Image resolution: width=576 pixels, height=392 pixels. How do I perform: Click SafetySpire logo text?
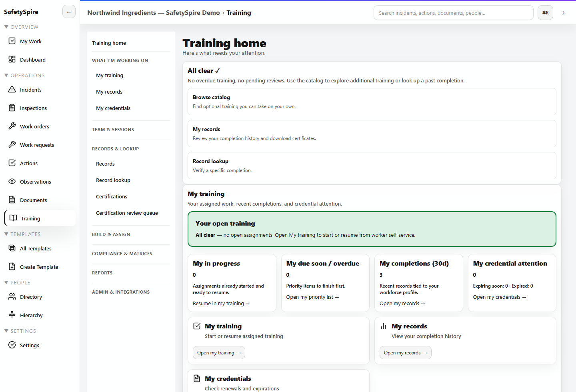click(21, 12)
